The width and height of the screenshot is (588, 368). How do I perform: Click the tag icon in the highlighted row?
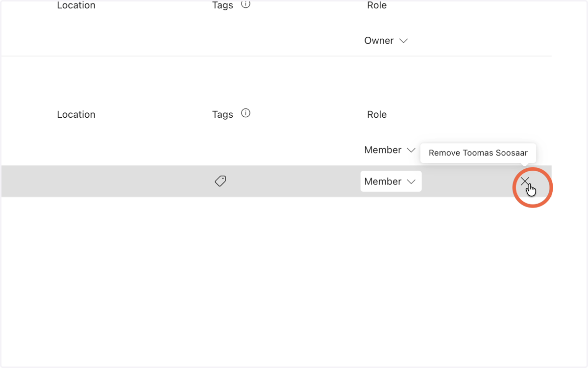220,181
